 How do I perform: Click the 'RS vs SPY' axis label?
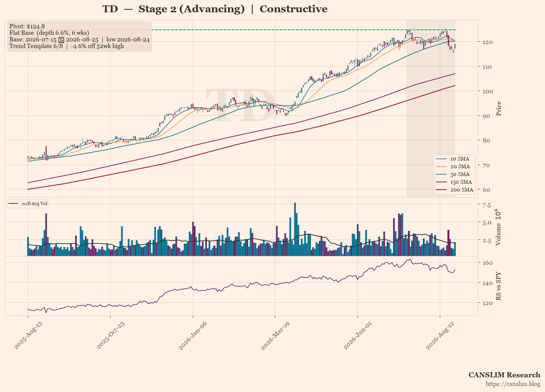[x=499, y=285]
